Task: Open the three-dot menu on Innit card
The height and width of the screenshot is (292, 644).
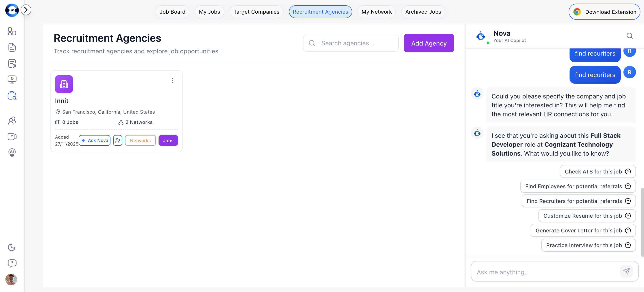Action: point(172,80)
